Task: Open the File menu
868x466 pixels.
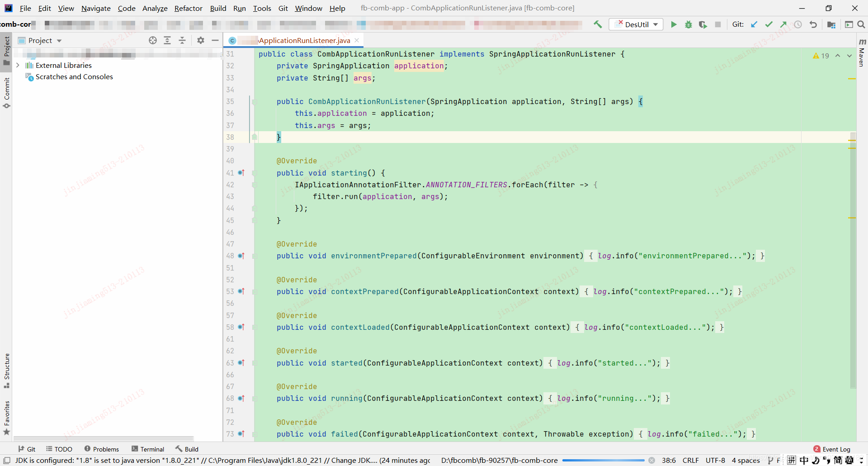Action: [25, 8]
